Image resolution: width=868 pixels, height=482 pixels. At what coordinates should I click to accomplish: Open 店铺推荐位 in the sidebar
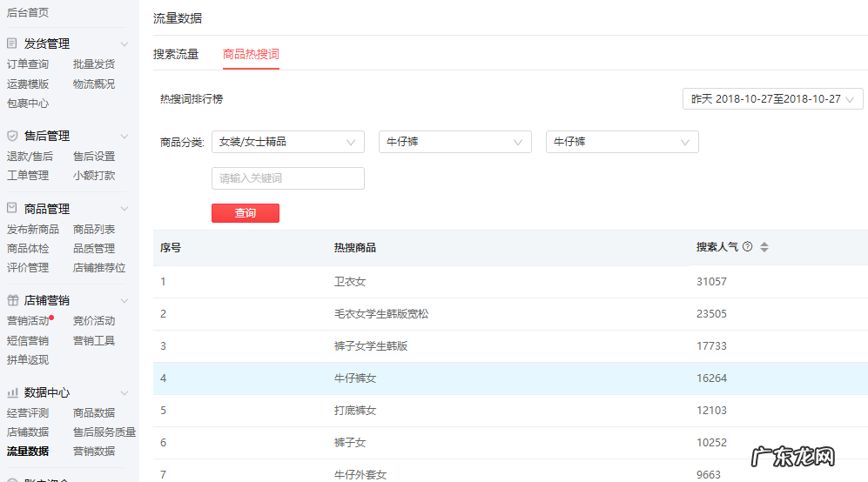pyautogui.click(x=99, y=268)
